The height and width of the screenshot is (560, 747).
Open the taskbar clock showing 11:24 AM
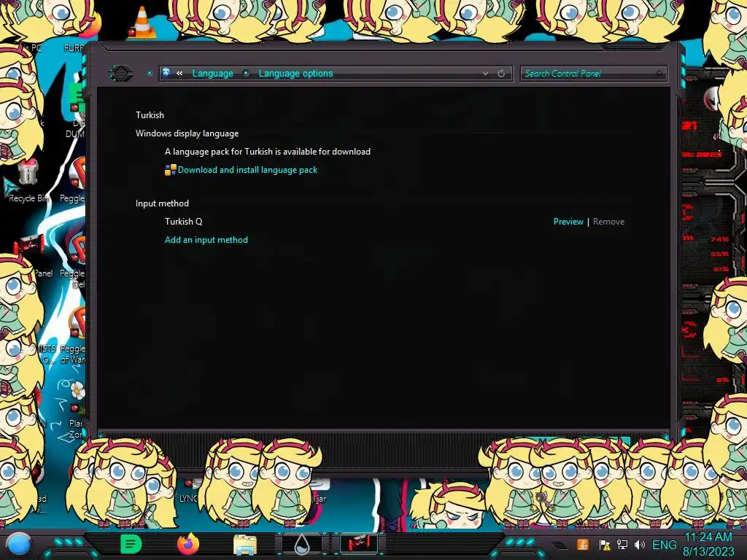pyautogui.click(x=708, y=544)
